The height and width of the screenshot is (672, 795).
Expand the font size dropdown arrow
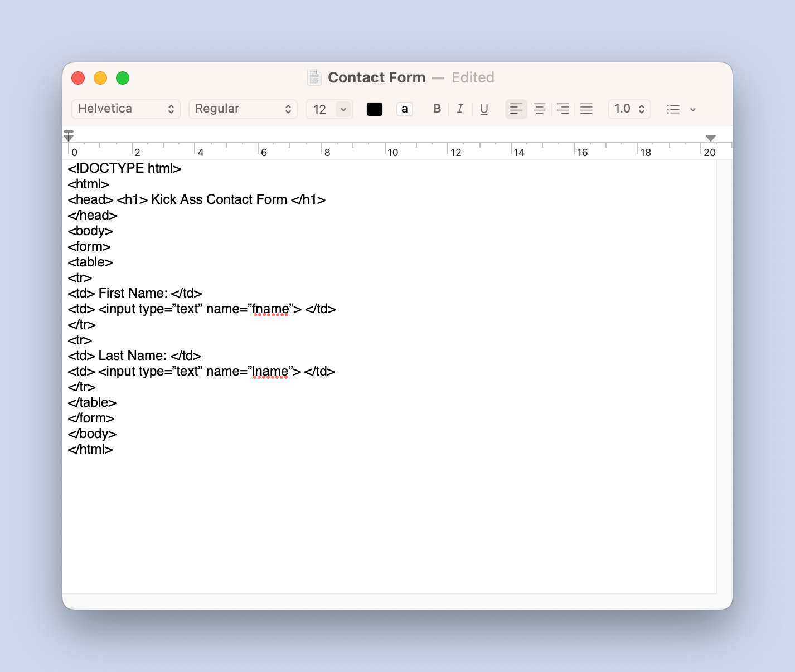(x=343, y=109)
